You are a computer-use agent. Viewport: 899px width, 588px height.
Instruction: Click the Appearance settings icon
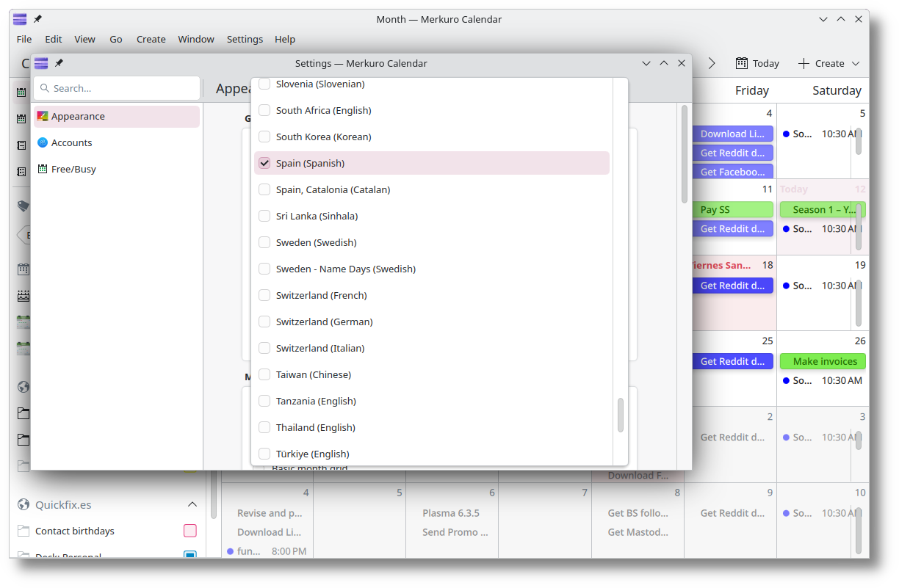click(x=43, y=117)
